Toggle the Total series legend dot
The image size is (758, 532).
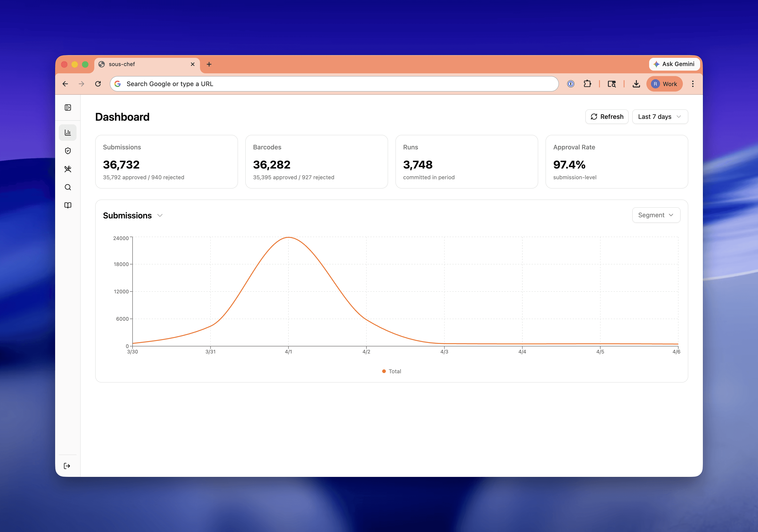coord(384,371)
